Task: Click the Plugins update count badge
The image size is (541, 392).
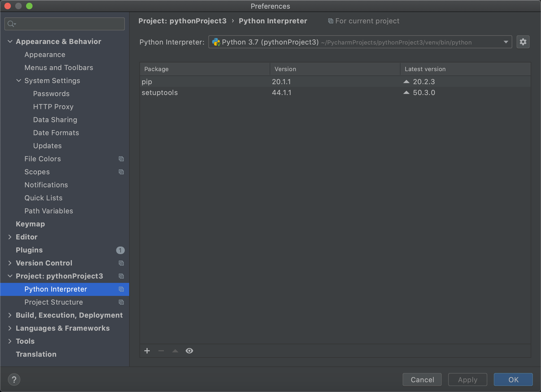Action: pos(120,250)
